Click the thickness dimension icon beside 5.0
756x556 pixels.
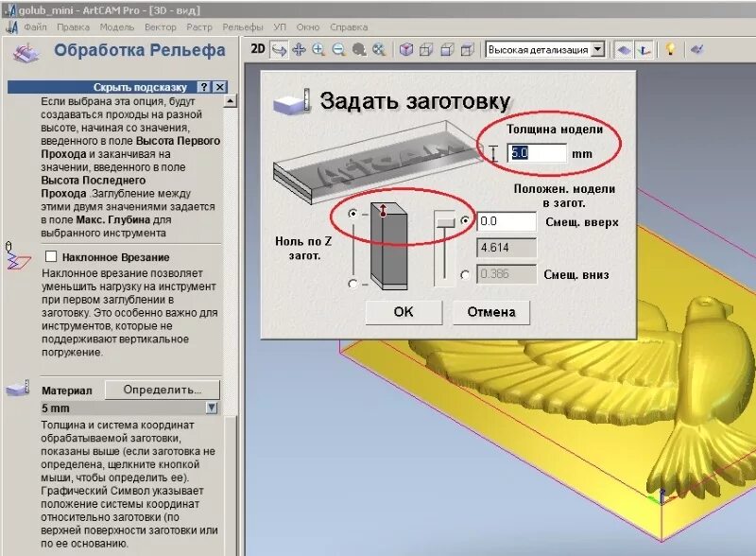point(492,153)
